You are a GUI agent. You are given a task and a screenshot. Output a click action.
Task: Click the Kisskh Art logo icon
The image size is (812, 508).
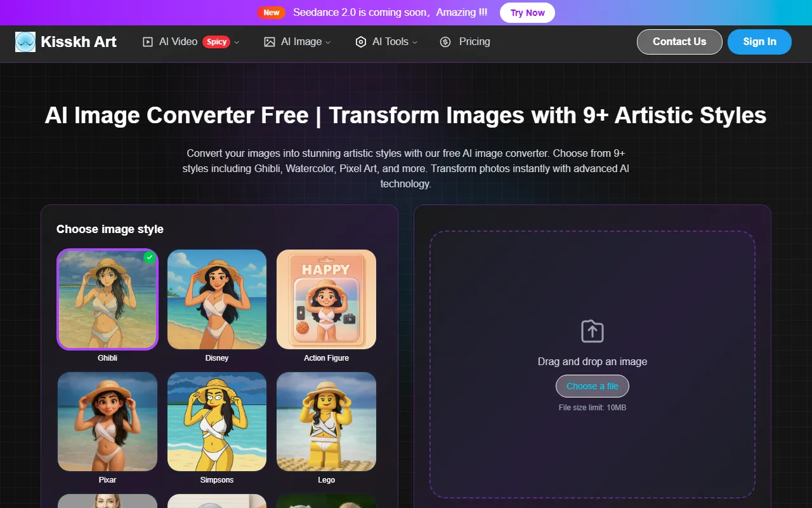(25, 42)
